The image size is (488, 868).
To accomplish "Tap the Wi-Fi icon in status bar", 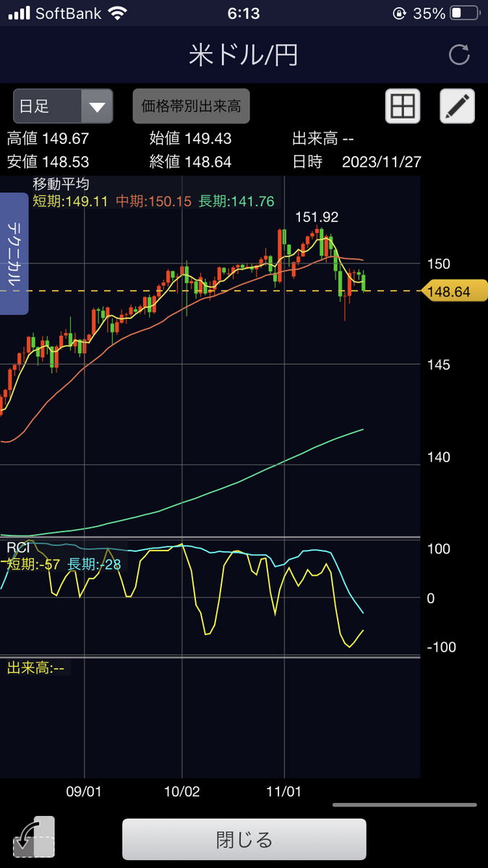I will pos(116,13).
